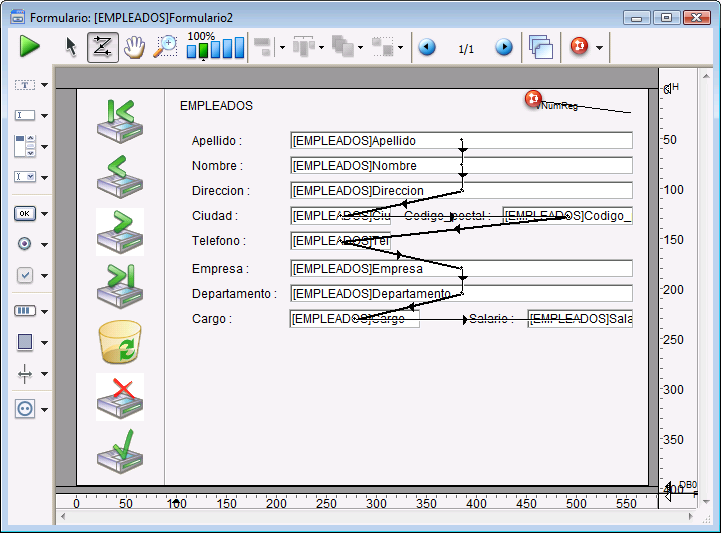The height and width of the screenshot is (533, 721).
Task: Select the radio button object tool
Action: point(25,243)
